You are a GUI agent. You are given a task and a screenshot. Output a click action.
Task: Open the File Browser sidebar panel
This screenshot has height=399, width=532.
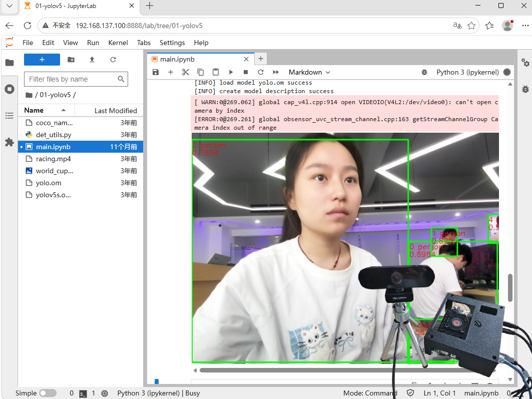pos(10,63)
